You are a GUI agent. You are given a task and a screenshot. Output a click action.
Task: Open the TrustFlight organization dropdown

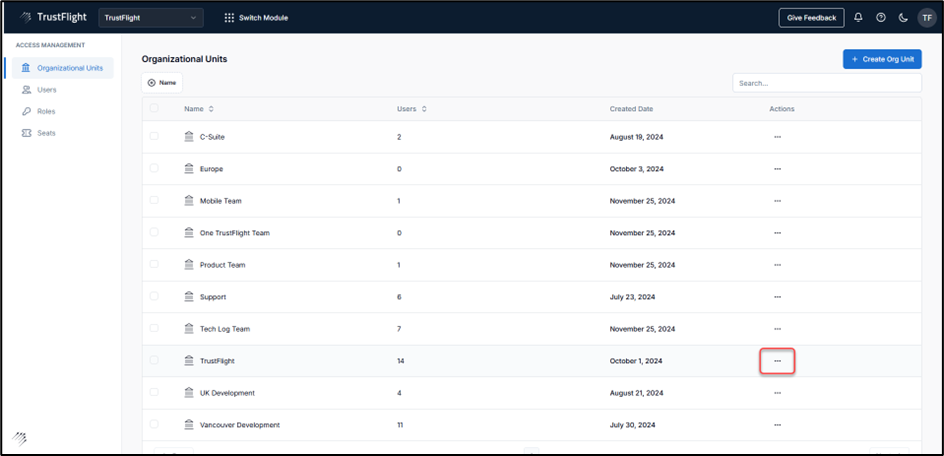[x=151, y=18]
